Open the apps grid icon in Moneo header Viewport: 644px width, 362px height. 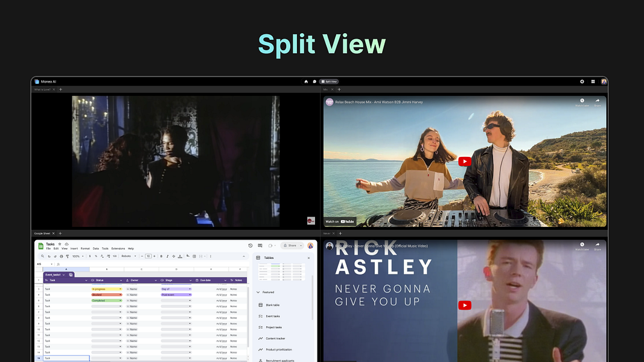(x=593, y=81)
